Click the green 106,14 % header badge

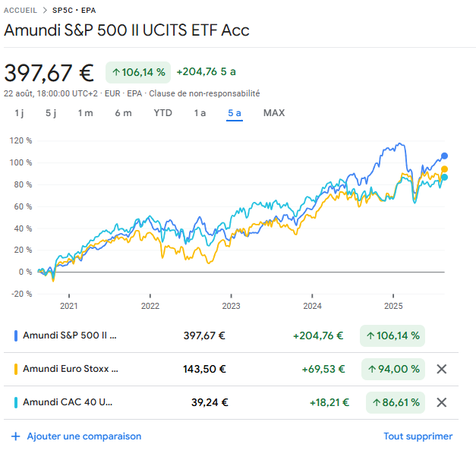click(x=138, y=72)
